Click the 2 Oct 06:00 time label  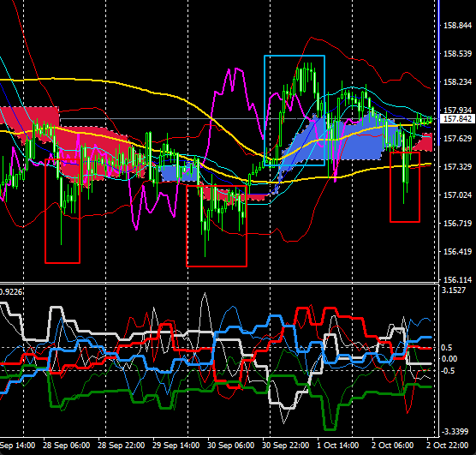pyautogui.click(x=393, y=446)
